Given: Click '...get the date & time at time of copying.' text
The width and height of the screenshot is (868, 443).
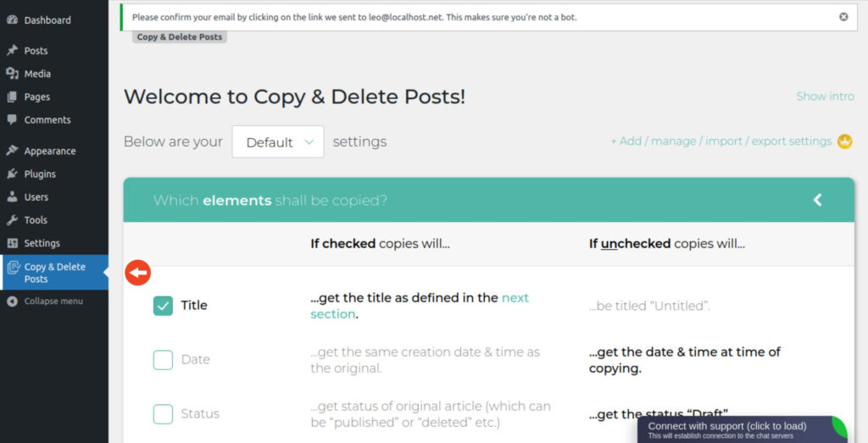Looking at the screenshot, I should tap(684, 360).
